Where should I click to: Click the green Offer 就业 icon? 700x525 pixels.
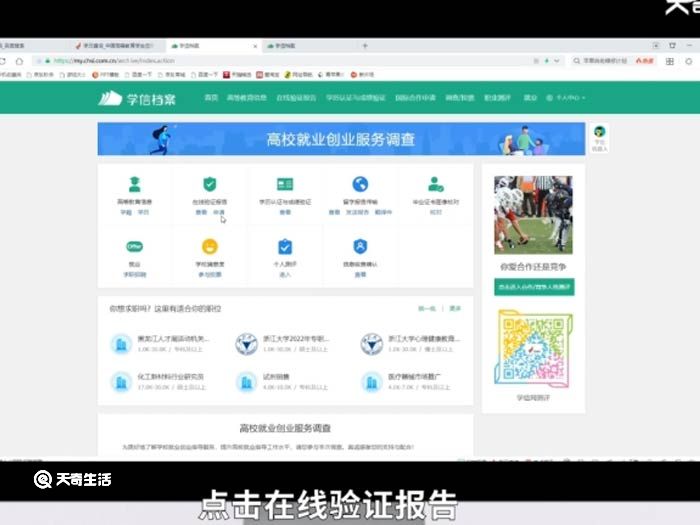[x=134, y=246]
